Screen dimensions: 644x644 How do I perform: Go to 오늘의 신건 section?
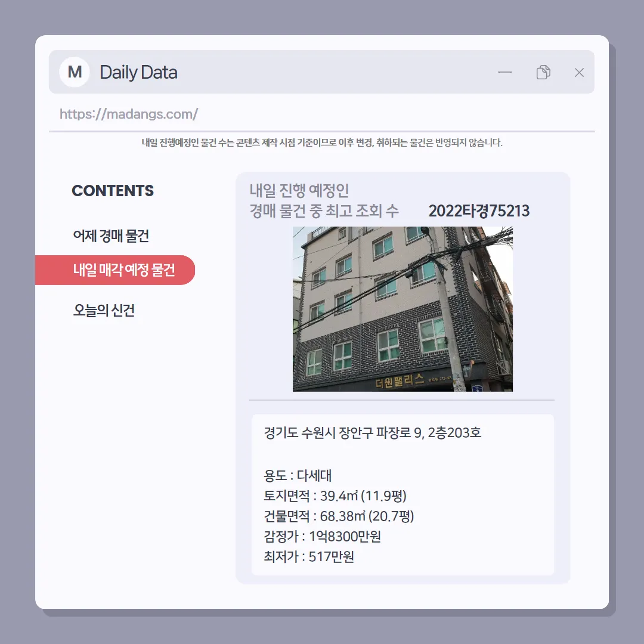pos(104,310)
